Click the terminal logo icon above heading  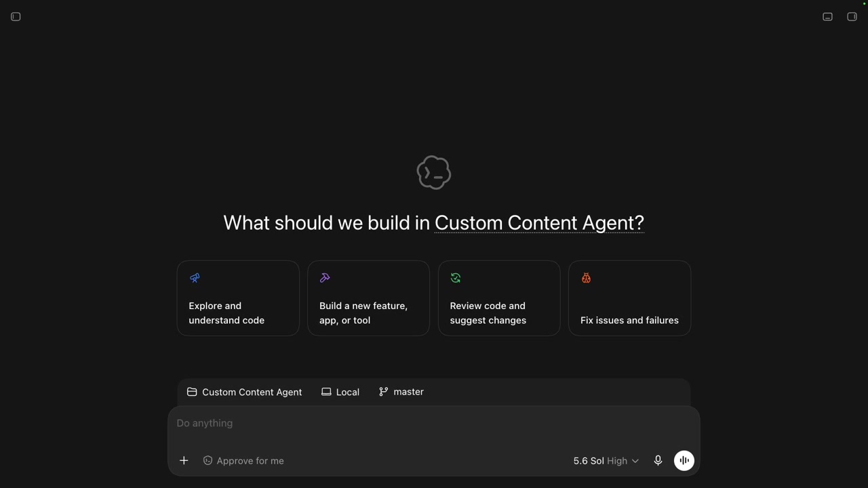pyautogui.click(x=434, y=172)
